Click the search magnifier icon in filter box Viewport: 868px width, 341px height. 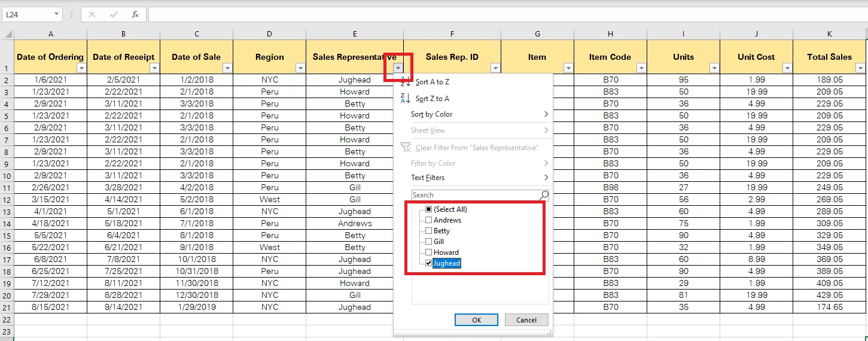[x=544, y=195]
